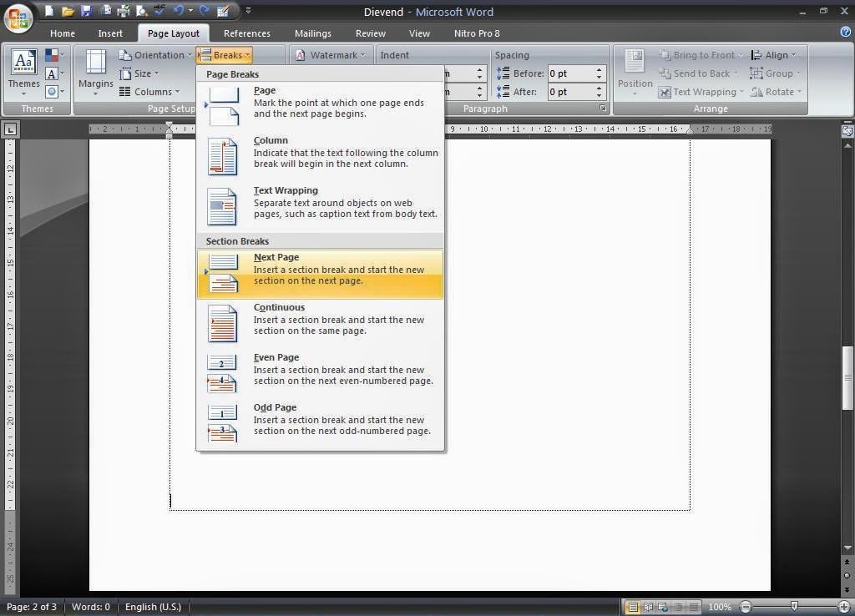Switch to the Insert tab
The height and width of the screenshot is (616, 855).
click(x=110, y=33)
